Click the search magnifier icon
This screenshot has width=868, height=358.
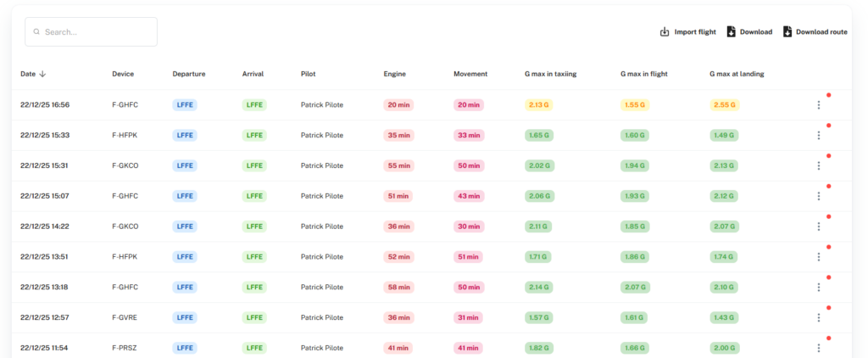click(x=37, y=32)
